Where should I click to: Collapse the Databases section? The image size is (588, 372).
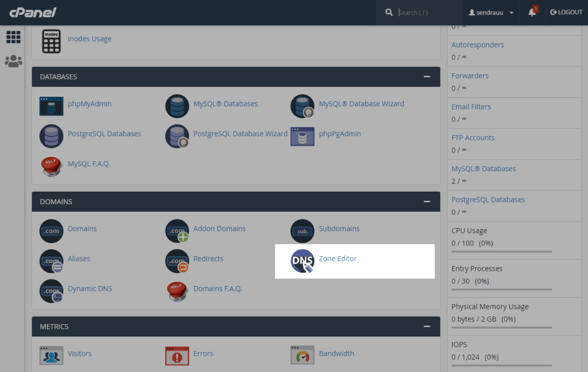pyautogui.click(x=427, y=77)
